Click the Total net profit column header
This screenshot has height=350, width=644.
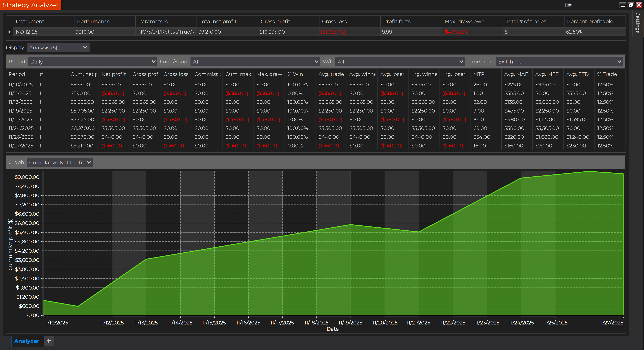[218, 21]
